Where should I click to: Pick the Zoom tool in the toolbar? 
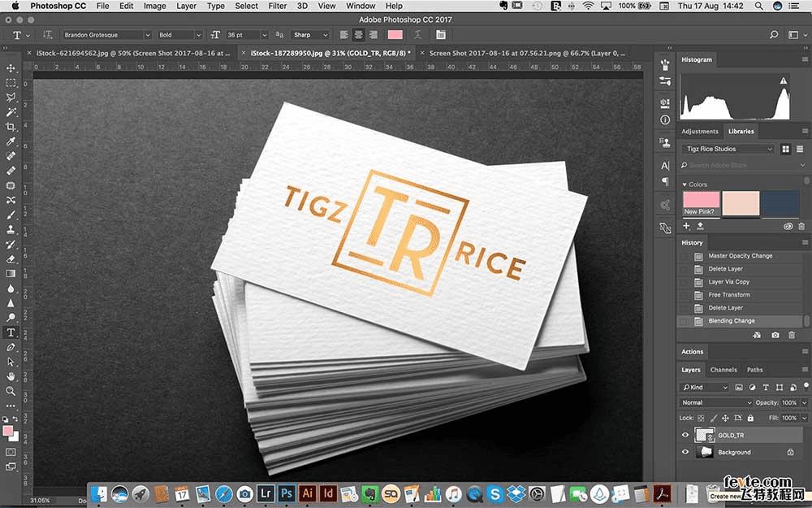pyautogui.click(x=11, y=391)
